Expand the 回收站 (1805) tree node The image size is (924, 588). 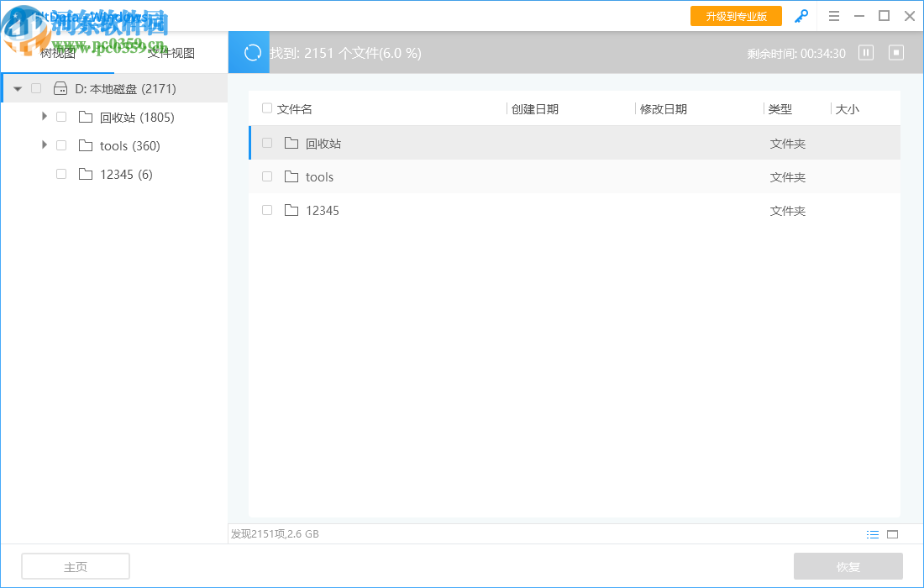coord(44,116)
